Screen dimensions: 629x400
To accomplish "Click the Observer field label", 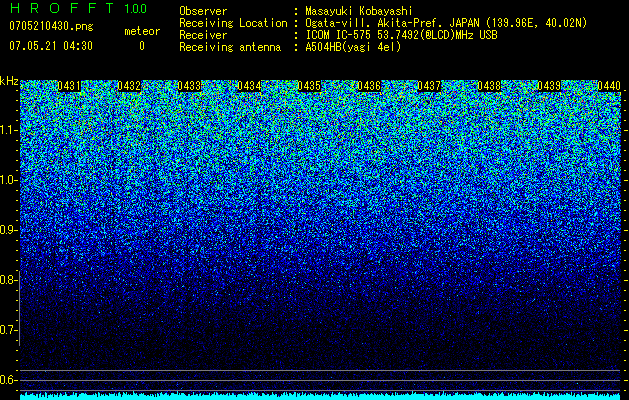I will click(203, 11).
